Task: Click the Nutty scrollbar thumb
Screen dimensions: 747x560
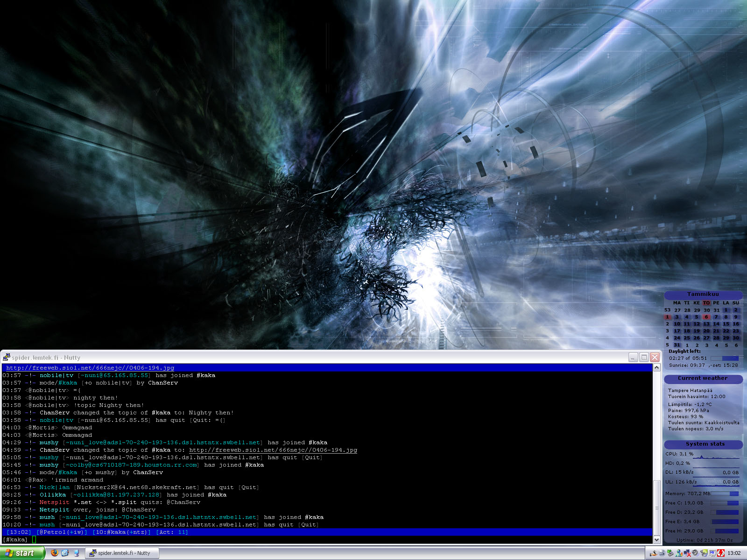Action: [x=656, y=507]
